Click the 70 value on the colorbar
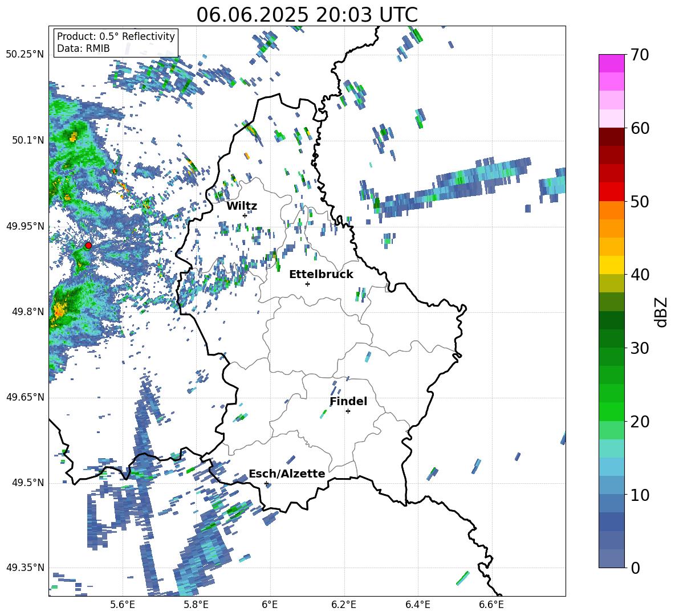 point(639,55)
